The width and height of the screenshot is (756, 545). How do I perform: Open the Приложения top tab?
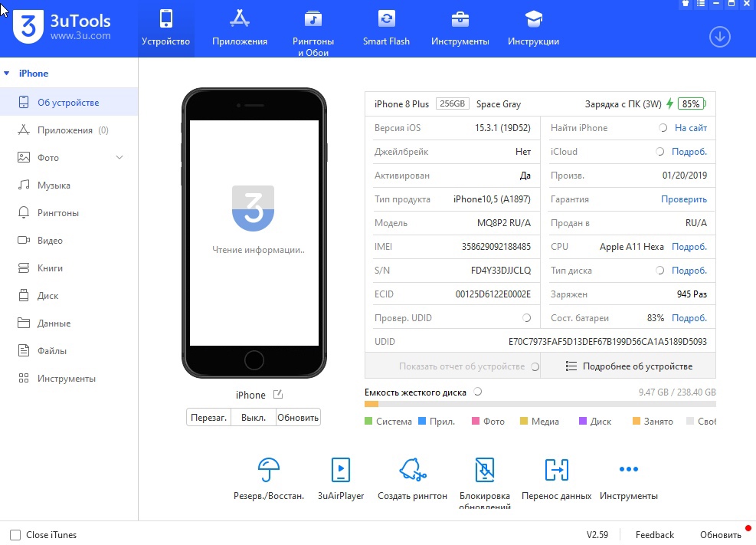[x=240, y=28]
